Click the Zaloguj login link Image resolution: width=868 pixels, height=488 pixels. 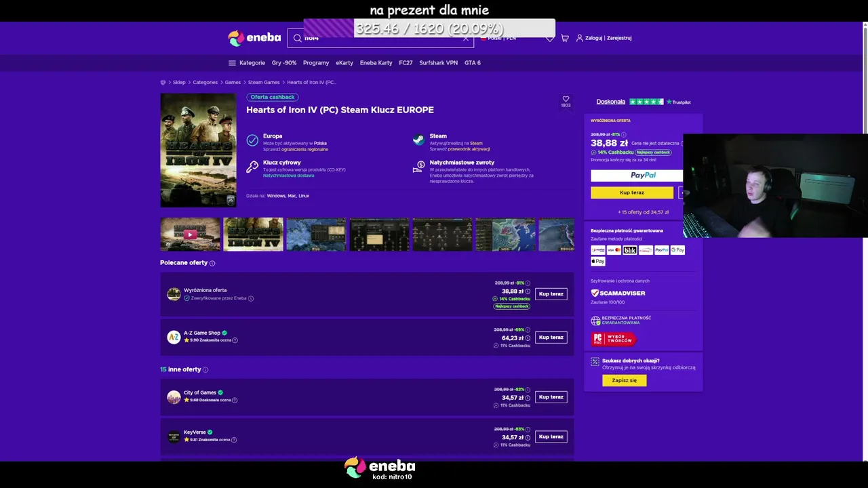click(x=594, y=38)
